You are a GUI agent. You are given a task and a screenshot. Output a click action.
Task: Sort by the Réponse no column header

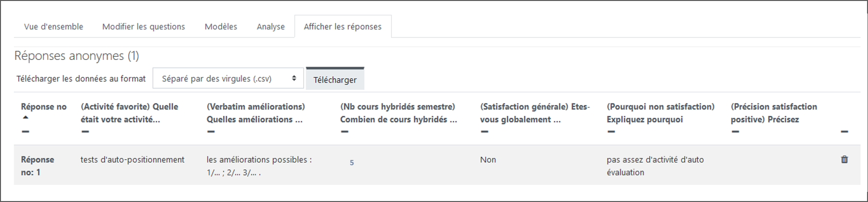[x=43, y=107]
